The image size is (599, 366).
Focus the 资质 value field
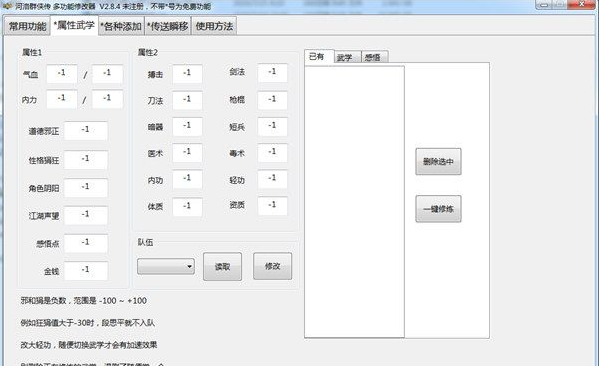[272, 206]
